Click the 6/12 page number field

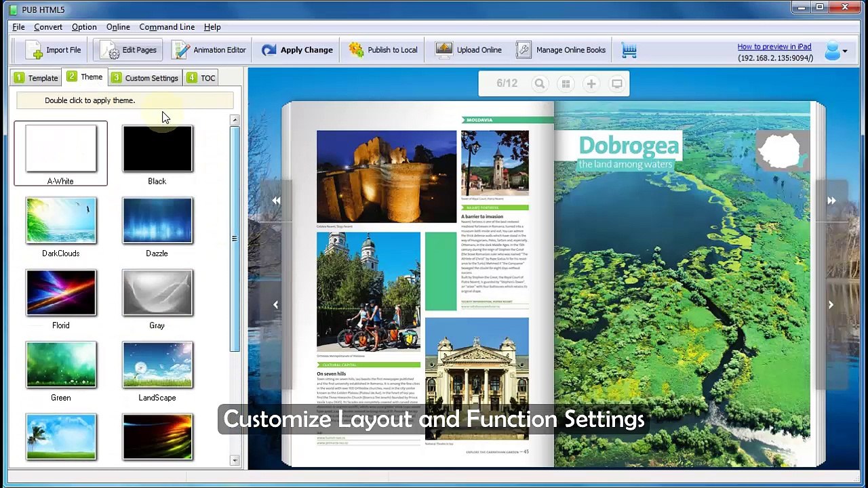(507, 83)
